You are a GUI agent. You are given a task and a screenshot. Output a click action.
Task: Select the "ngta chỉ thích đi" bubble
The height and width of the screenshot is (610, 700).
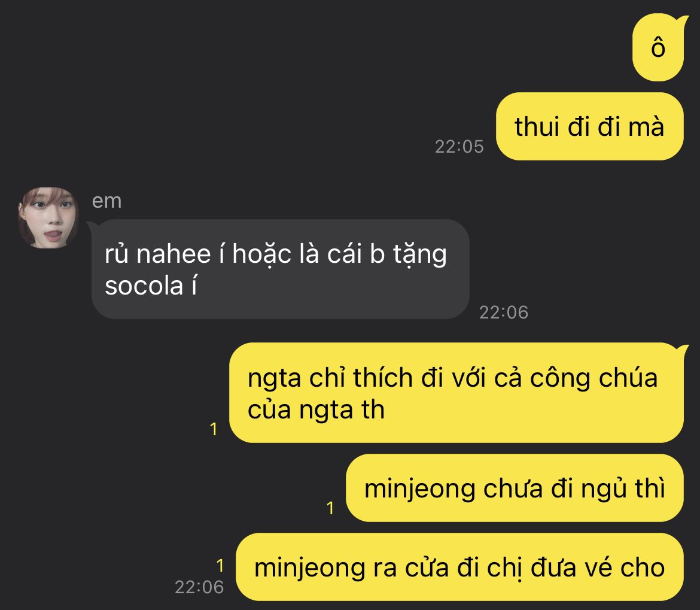click(x=456, y=393)
